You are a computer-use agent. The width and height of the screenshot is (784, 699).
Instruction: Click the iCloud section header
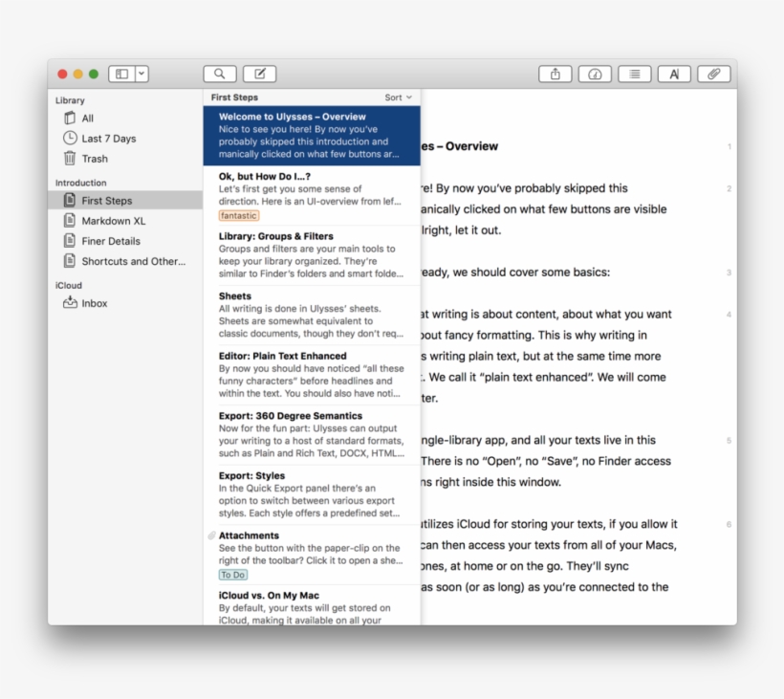(68, 285)
